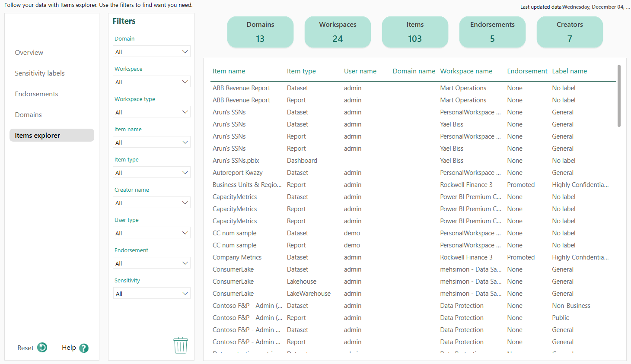The width and height of the screenshot is (631, 364).
Task: Select the Company Metrics dataset row
Action: 237,257
